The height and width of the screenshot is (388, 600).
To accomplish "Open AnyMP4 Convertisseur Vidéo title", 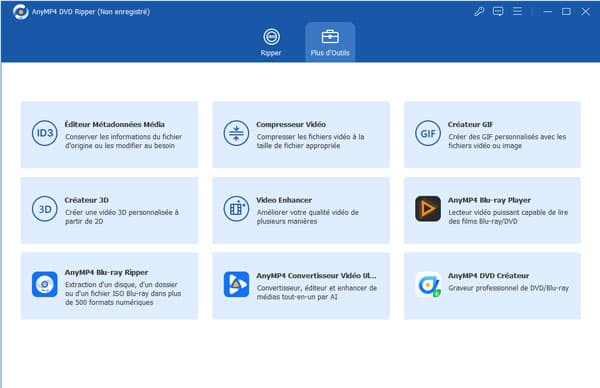I will (316, 276).
